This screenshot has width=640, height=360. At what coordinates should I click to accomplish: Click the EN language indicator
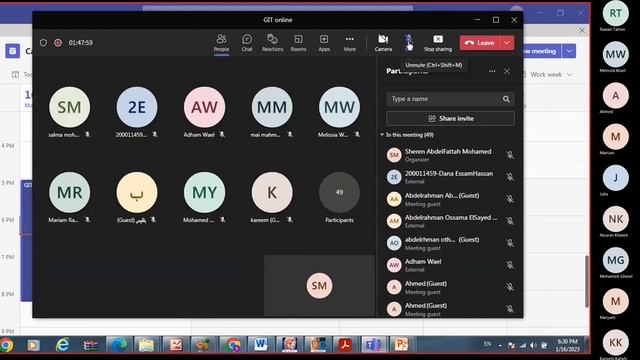(487, 344)
